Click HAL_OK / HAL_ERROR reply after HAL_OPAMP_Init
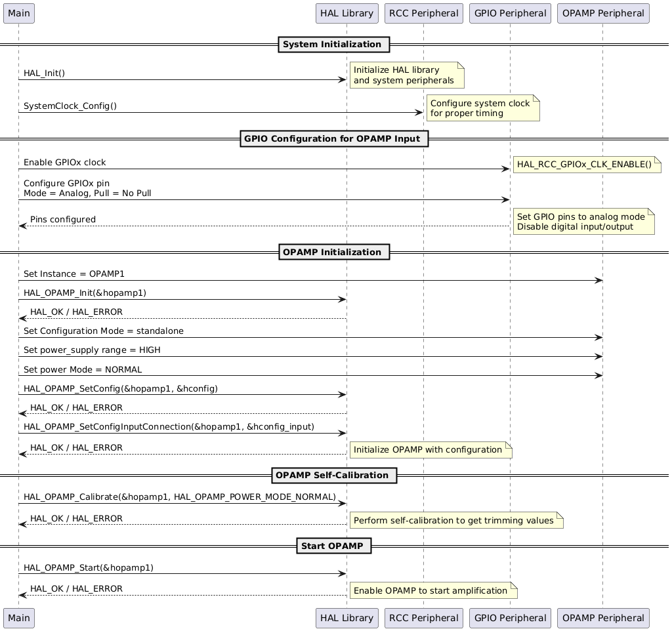Viewport: 672px width, 631px height. pos(76,312)
